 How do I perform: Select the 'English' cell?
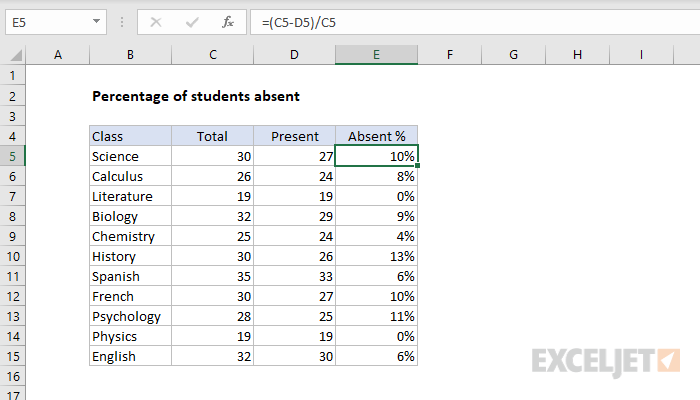coord(130,356)
